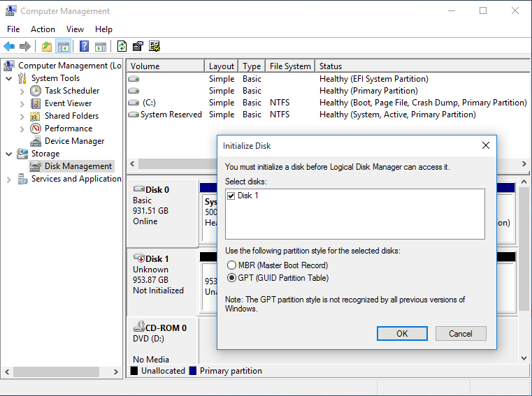Click the Show/Hide Console Tree icon
532x396 pixels.
coord(64,47)
